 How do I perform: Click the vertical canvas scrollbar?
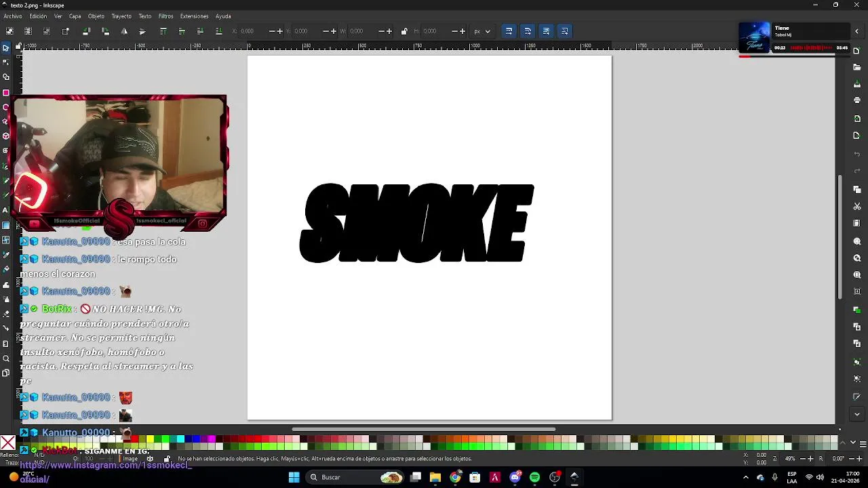pos(840,237)
